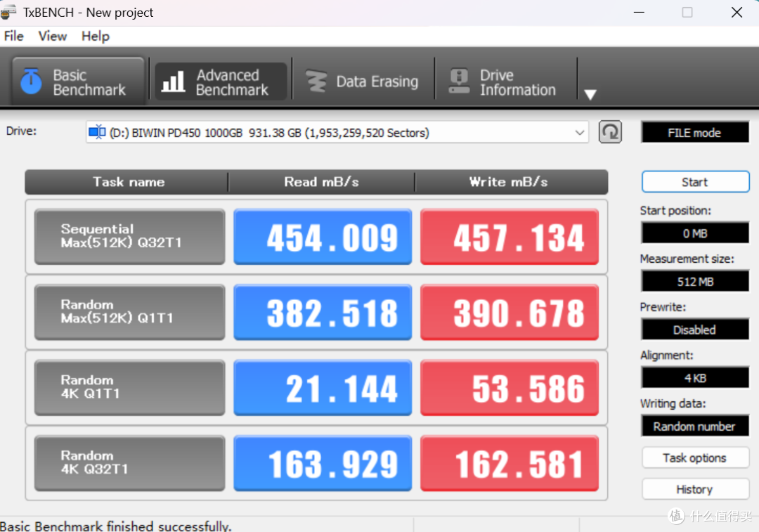This screenshot has width=759, height=532.
Task: Minimize the TxBENCH window
Action: coord(639,12)
